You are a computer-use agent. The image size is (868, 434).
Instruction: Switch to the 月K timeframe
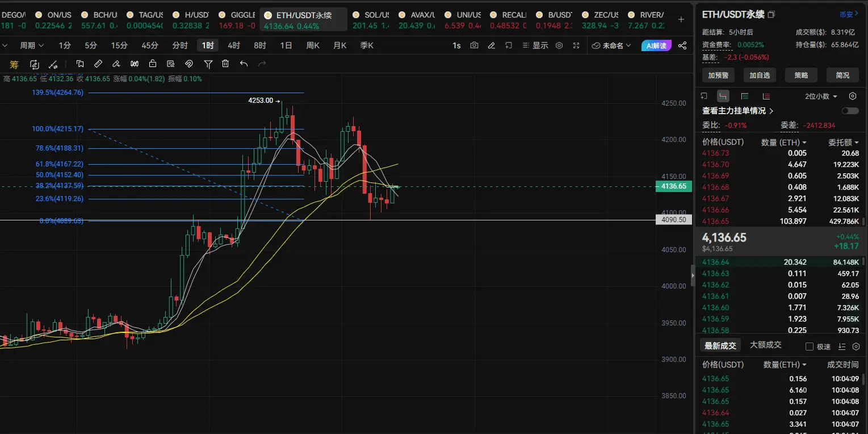[x=339, y=45]
